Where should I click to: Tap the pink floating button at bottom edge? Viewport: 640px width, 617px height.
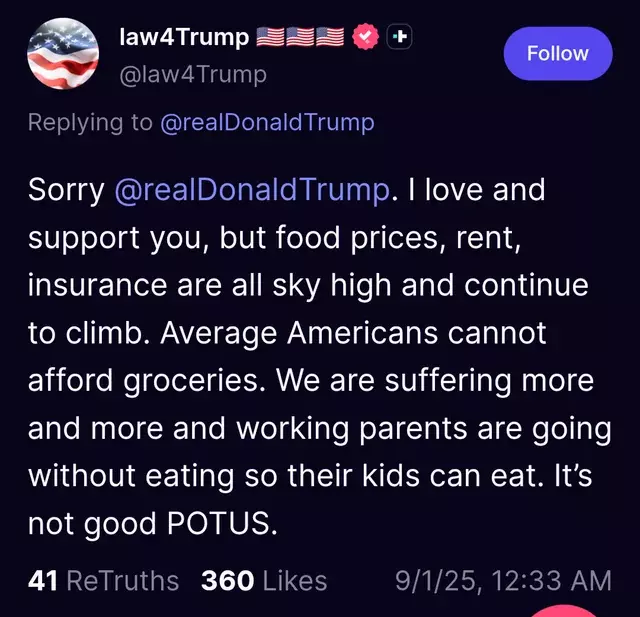point(563,611)
